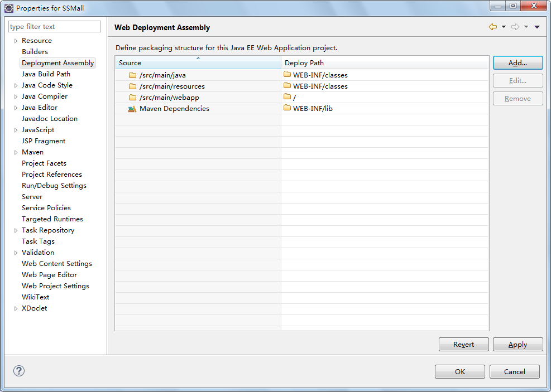Sort by the Source column header
Viewport: 551px width, 392px height.
(198, 62)
